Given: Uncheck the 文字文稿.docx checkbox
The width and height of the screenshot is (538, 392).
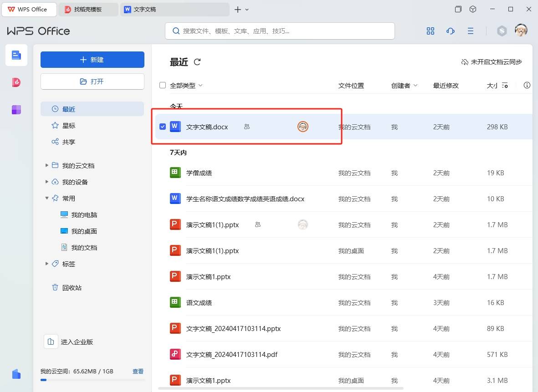Looking at the screenshot, I should pyautogui.click(x=162, y=127).
